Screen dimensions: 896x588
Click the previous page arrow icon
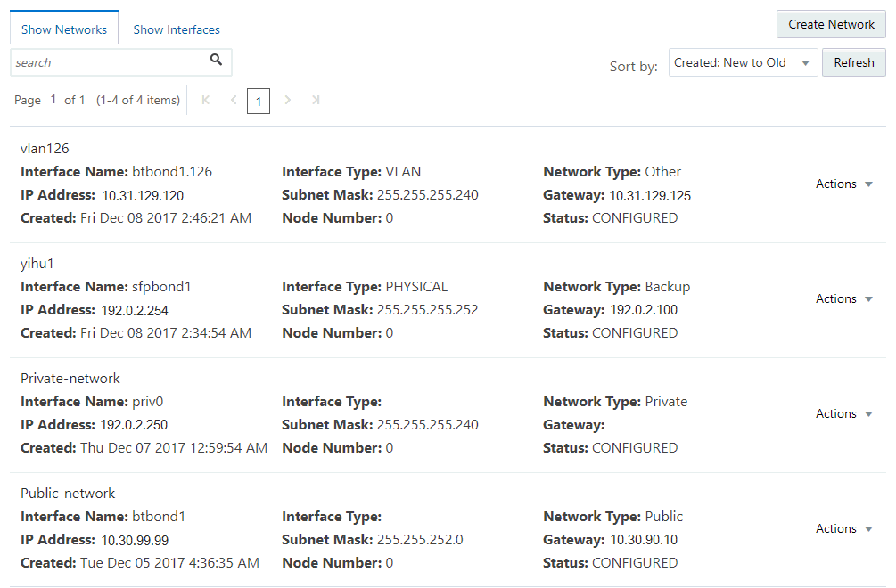[x=233, y=101]
